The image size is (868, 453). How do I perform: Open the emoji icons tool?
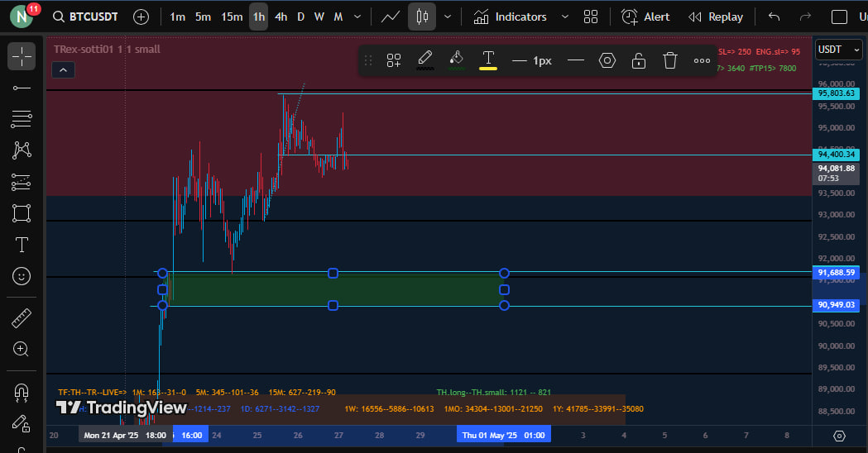[22, 276]
